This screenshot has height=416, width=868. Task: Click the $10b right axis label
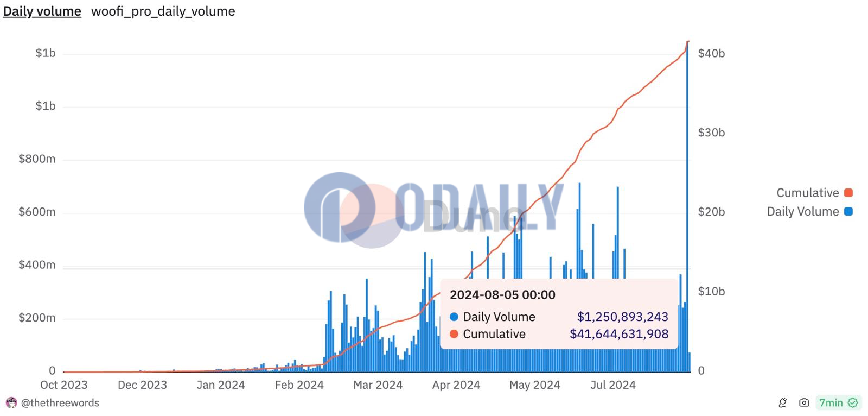click(711, 291)
